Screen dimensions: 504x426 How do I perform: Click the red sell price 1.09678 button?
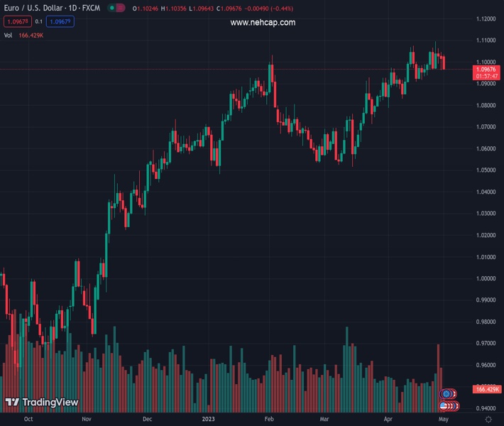click(x=16, y=21)
